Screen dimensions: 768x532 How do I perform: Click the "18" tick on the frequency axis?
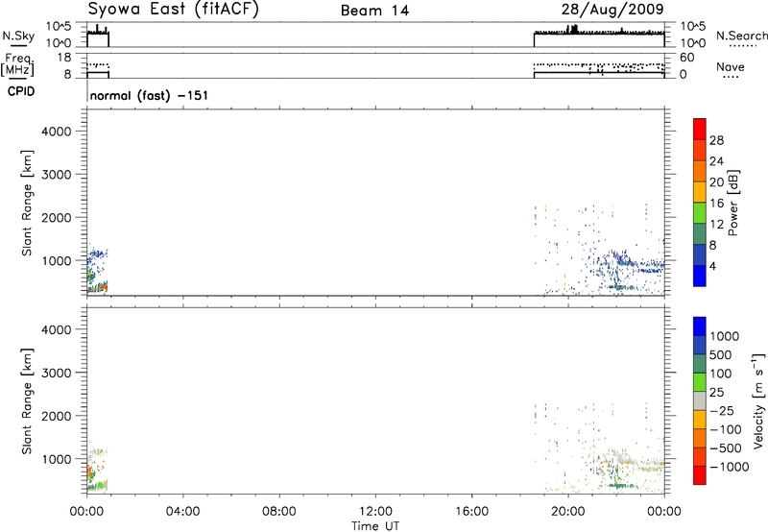(64, 58)
